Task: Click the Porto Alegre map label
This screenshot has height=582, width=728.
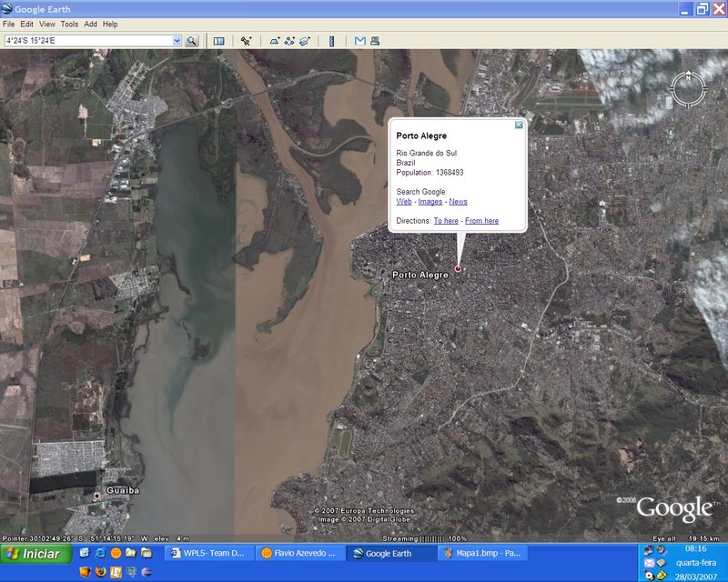Action: pyautogui.click(x=420, y=275)
